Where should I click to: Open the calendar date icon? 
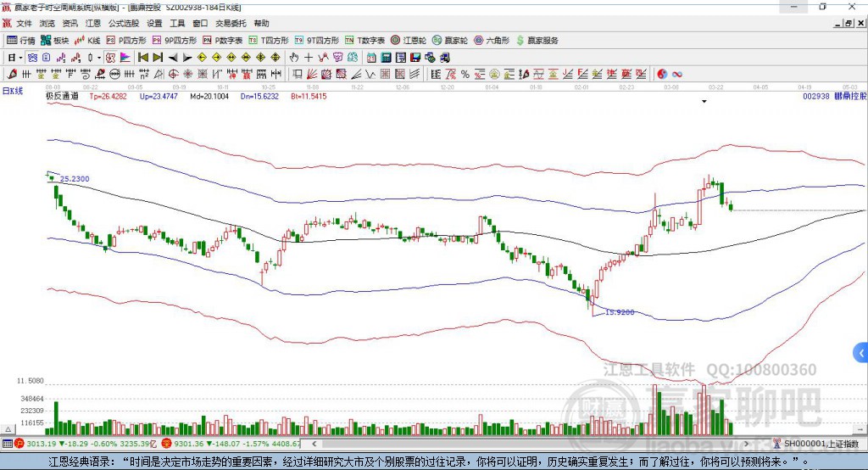371,57
